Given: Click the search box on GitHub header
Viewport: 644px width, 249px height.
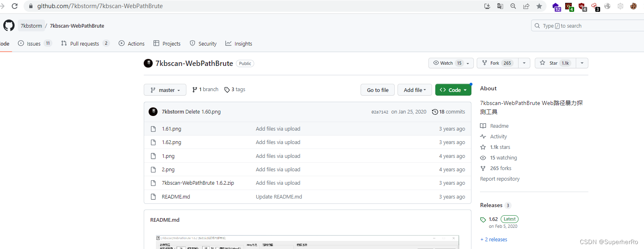Looking at the screenshot, I should (588, 26).
